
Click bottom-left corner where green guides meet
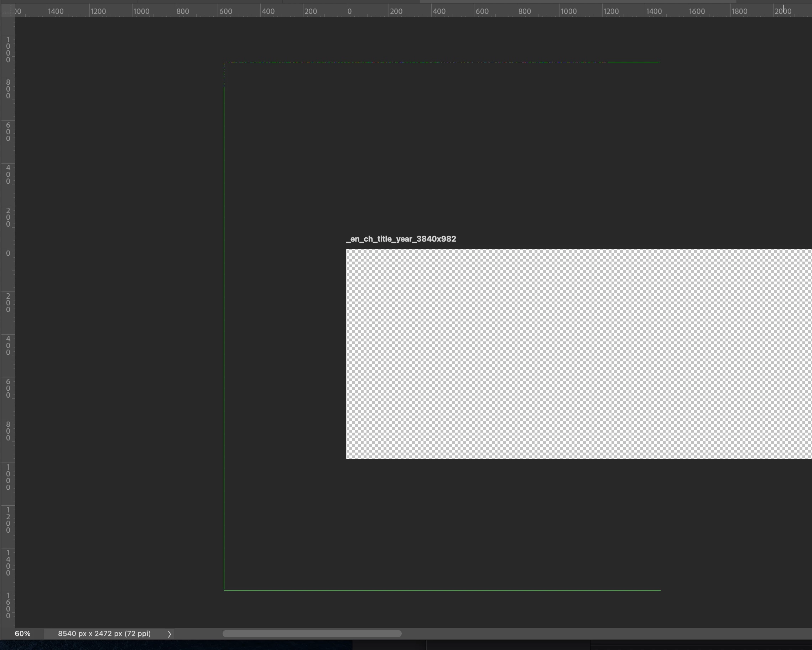click(224, 590)
